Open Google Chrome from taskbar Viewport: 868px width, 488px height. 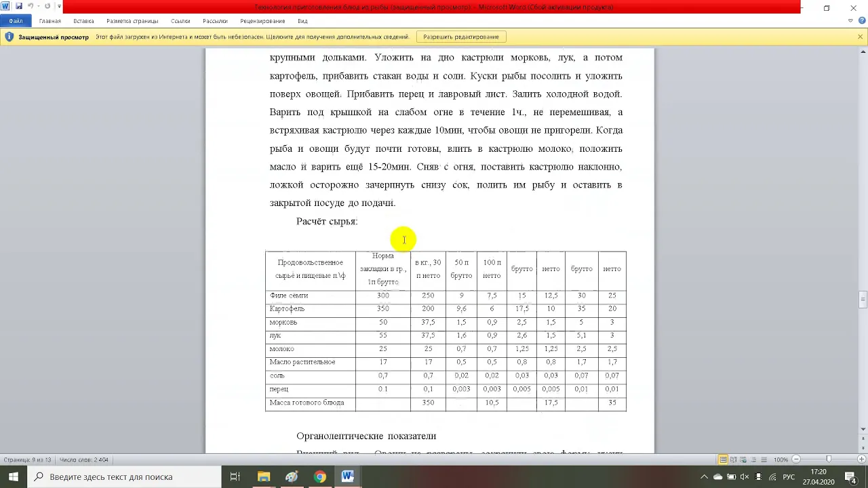pos(319,476)
